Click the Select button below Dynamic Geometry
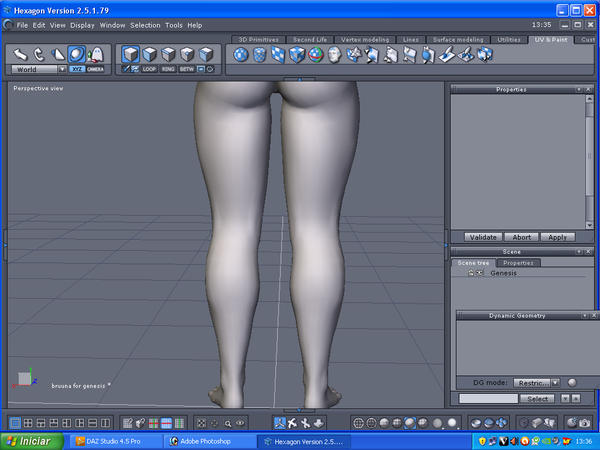This screenshot has height=450, width=600. [x=539, y=398]
